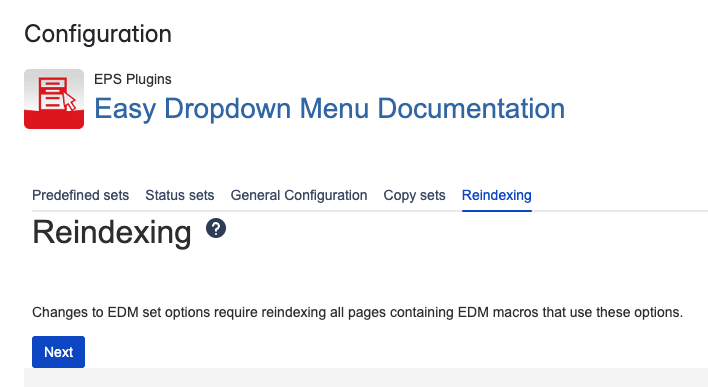Select the active Reindexing tab
Viewport: 708px width, 387px height.
tap(497, 195)
